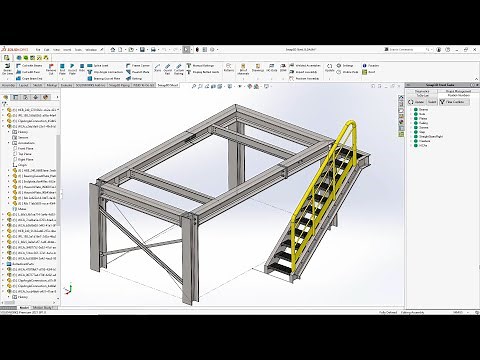Open the File menu
Viewport: 480px width, 360px height.
(x=38, y=50)
